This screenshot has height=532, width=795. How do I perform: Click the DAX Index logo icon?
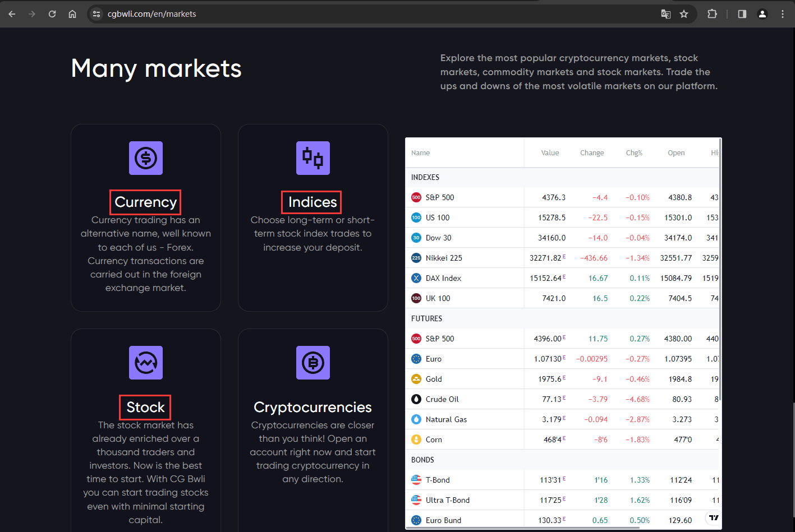tap(416, 278)
